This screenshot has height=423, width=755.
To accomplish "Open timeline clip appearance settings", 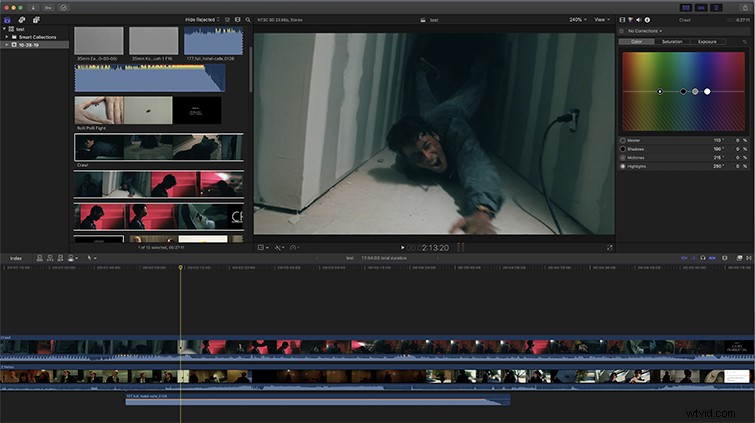I will (x=725, y=258).
